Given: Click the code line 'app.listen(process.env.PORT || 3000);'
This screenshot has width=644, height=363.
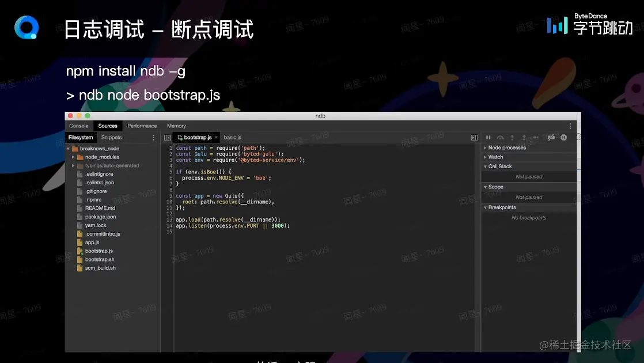Looking at the screenshot, I should pos(233,226).
